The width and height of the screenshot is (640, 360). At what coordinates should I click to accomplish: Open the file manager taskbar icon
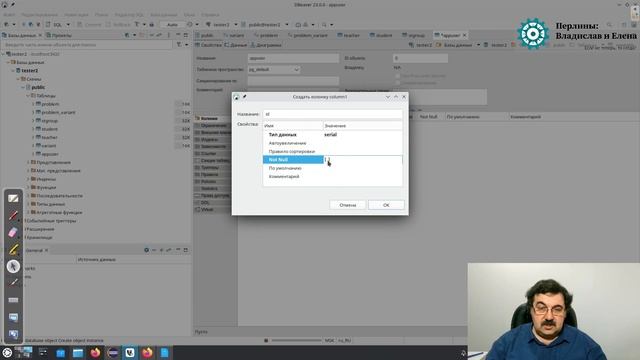pos(78,353)
